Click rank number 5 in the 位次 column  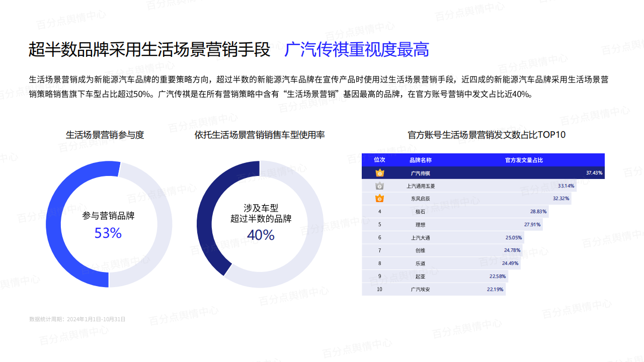pyautogui.click(x=380, y=225)
